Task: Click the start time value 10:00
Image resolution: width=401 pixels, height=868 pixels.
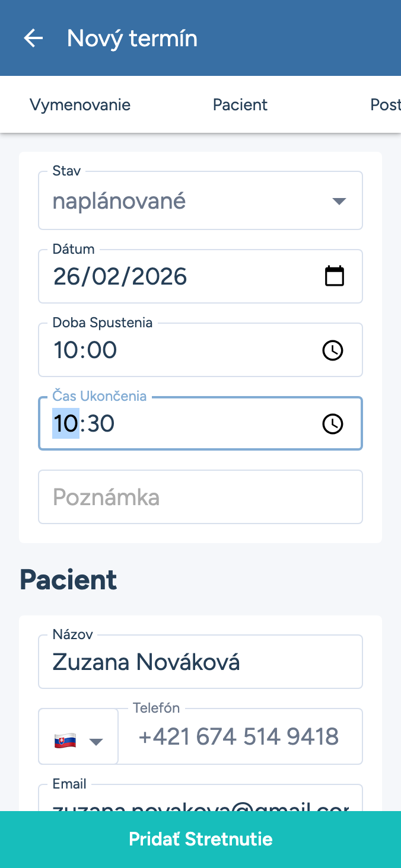Action: (85, 350)
